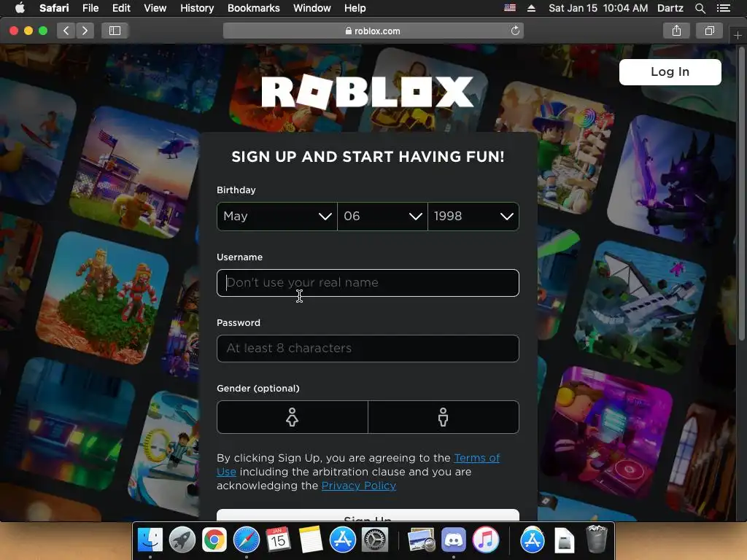
Task: Open Discord from the Dock
Action: tap(454, 540)
